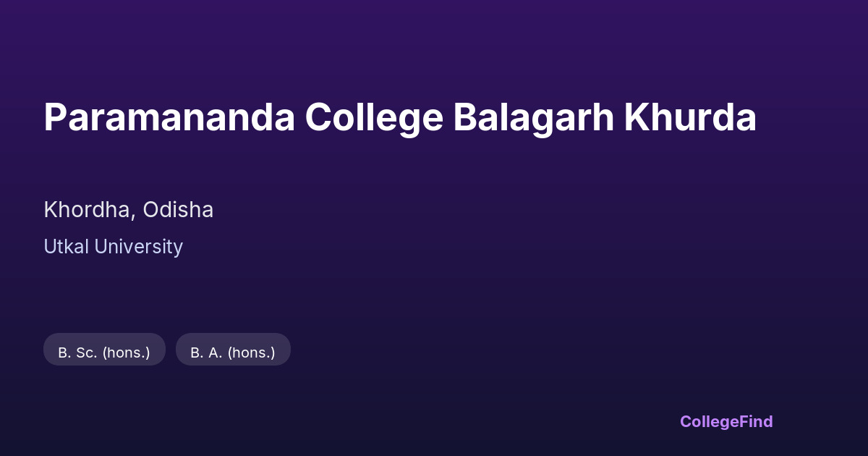Click the Khordha, Odisha location line
This screenshot has height=456, width=868.
coord(128,210)
